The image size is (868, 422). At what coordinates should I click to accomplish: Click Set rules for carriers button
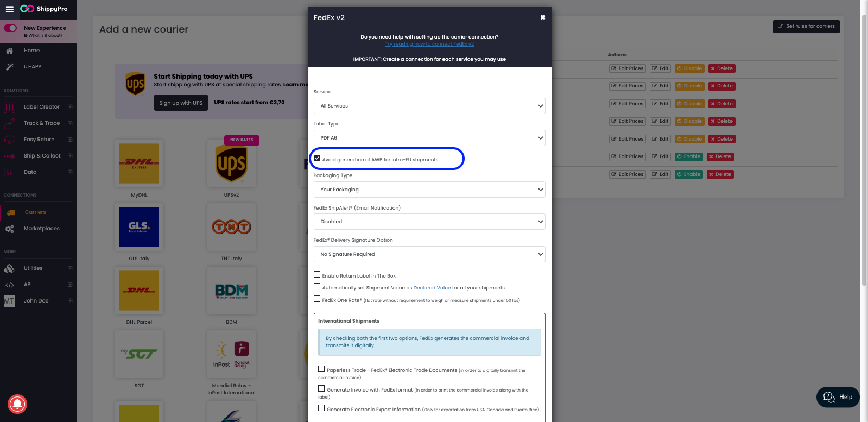(806, 26)
